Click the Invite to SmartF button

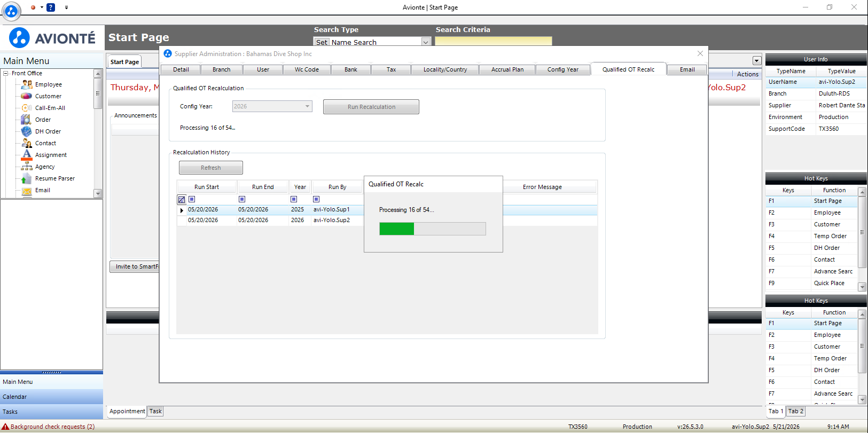pos(135,266)
